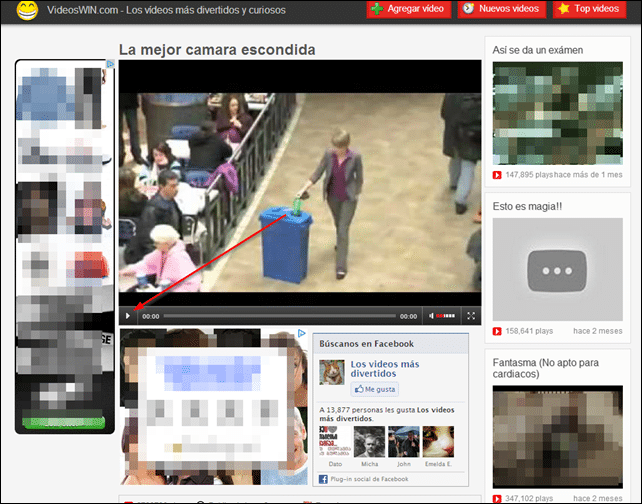Click the blurred ad below the video
This screenshot has width=642, height=504.
(x=214, y=407)
